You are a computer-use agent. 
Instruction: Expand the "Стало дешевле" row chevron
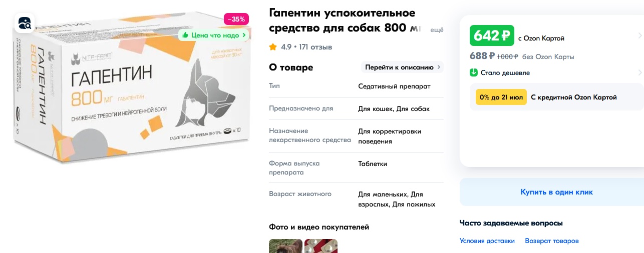click(640, 72)
